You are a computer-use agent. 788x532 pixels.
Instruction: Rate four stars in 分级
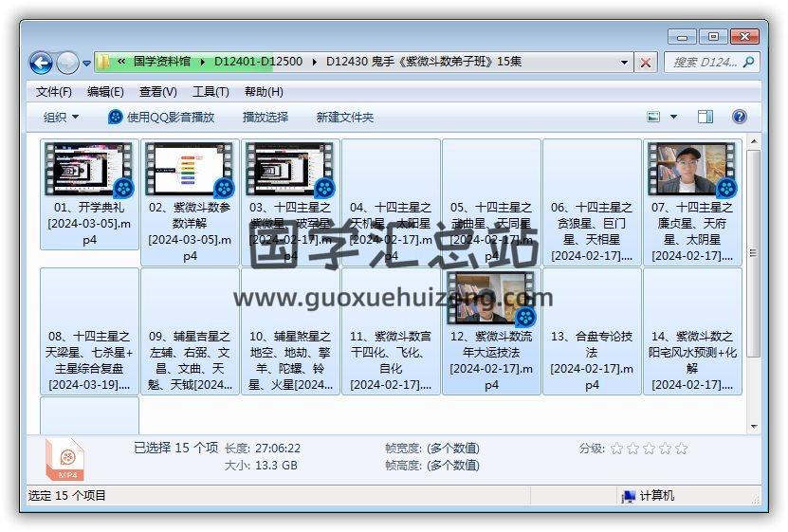665,449
